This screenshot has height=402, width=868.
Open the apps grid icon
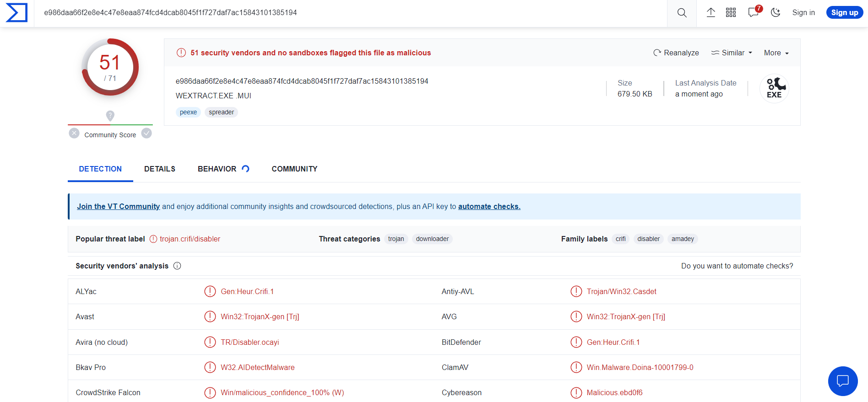731,13
